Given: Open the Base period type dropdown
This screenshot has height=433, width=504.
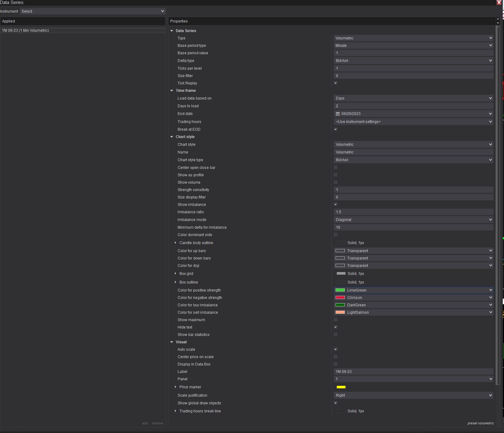Looking at the screenshot, I should [413, 45].
